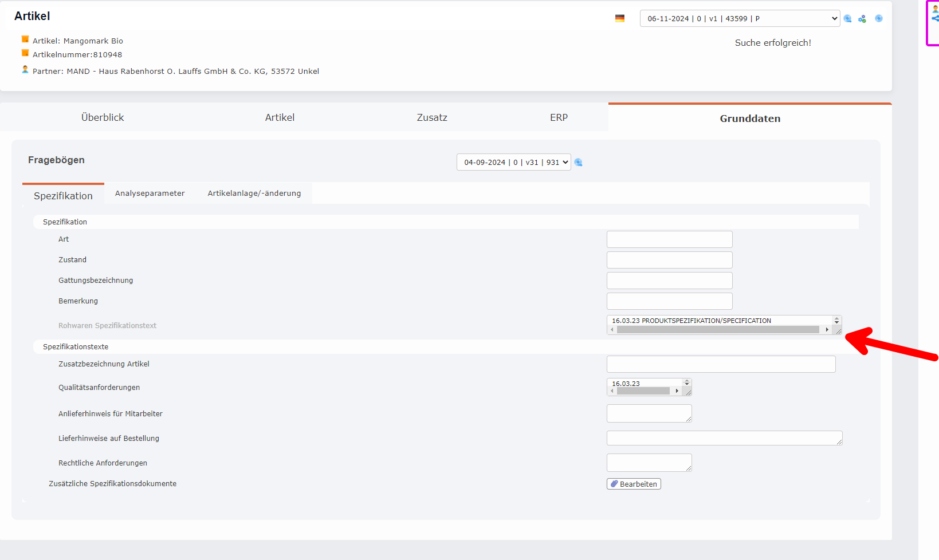Screen dimensions: 939x560
Task: Click the person icon beside the Partner line
Action: [x=25, y=69]
